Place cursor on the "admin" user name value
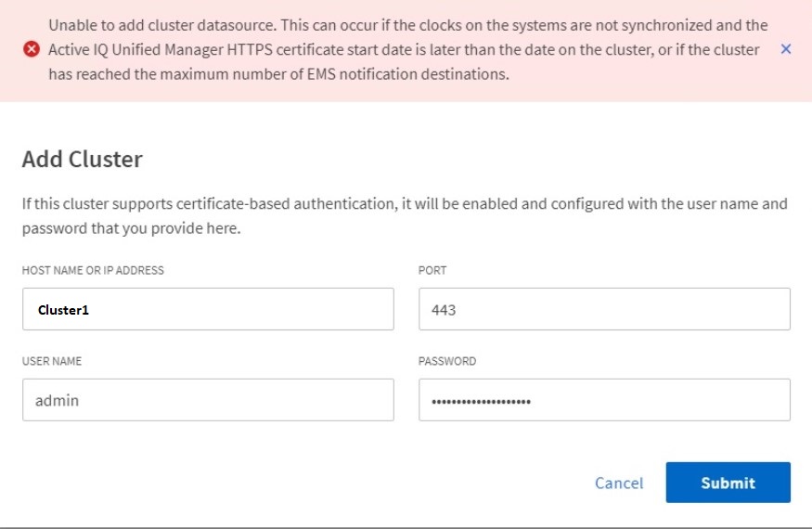Viewport: 812px width, 529px height. [58, 401]
